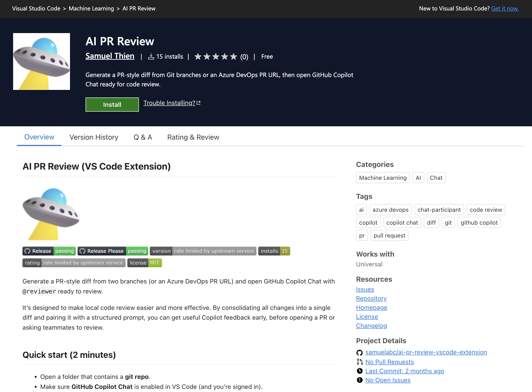The height and width of the screenshot is (392, 532).
Task: Click the GitHub icon on the Release badge
Action: 27,251
